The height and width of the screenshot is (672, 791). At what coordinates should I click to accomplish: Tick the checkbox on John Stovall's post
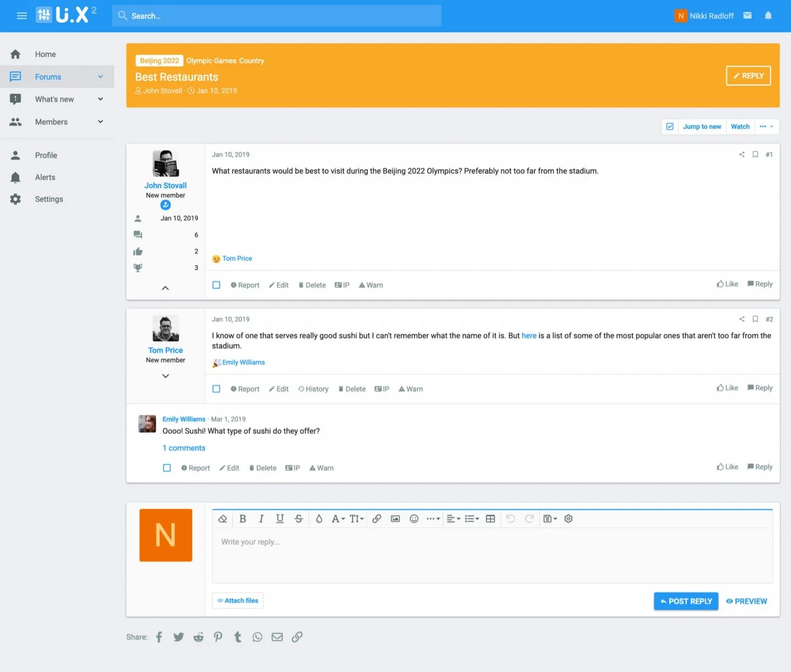pos(216,285)
